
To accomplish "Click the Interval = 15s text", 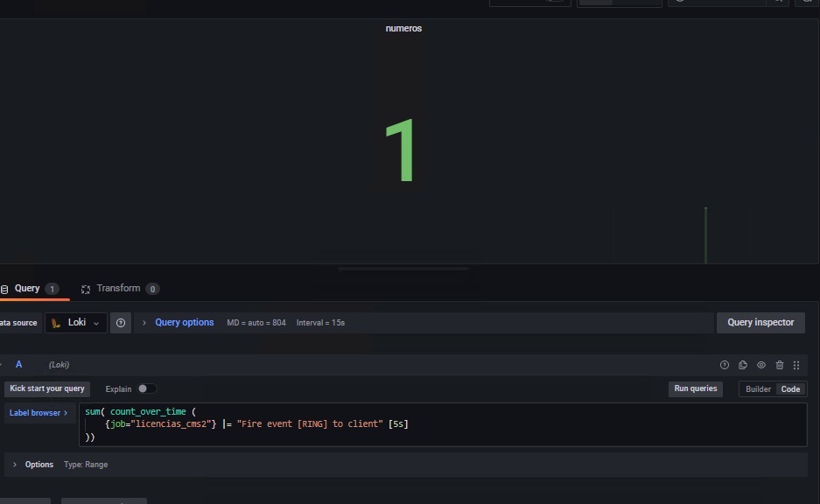I will pyautogui.click(x=320, y=323).
